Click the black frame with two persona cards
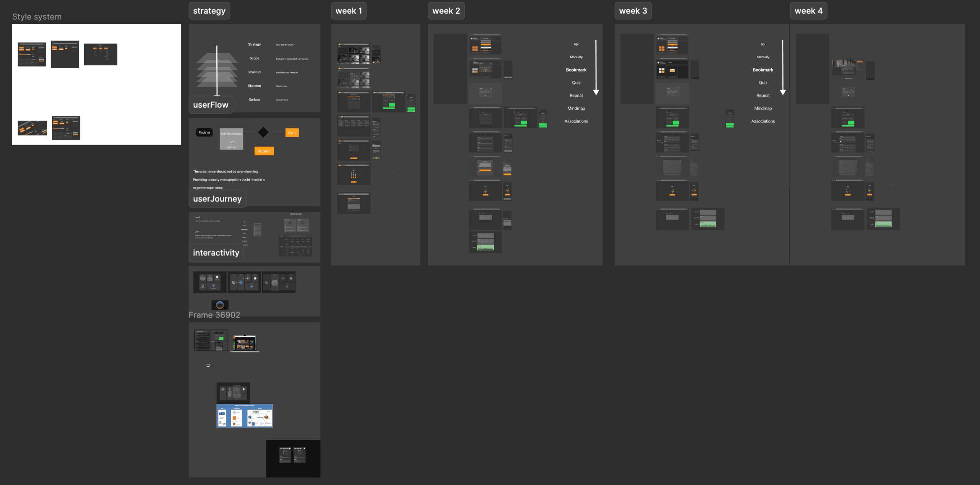 [x=293, y=459]
